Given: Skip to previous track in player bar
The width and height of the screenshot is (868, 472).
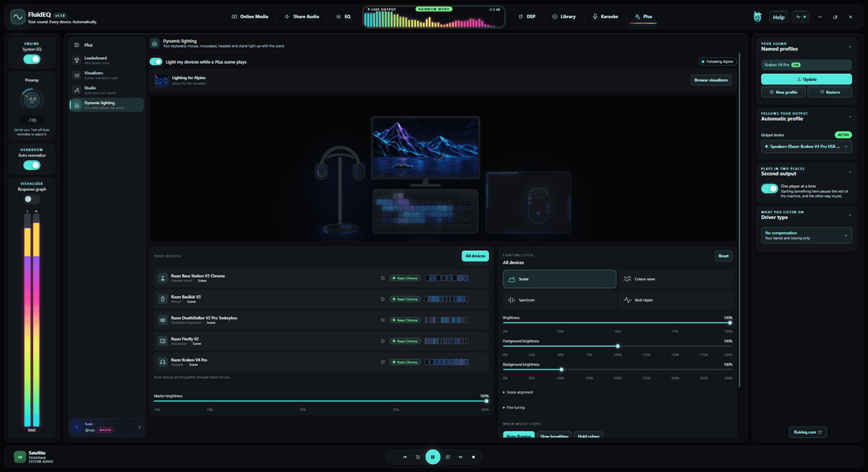Looking at the screenshot, I should pyautogui.click(x=405, y=457).
